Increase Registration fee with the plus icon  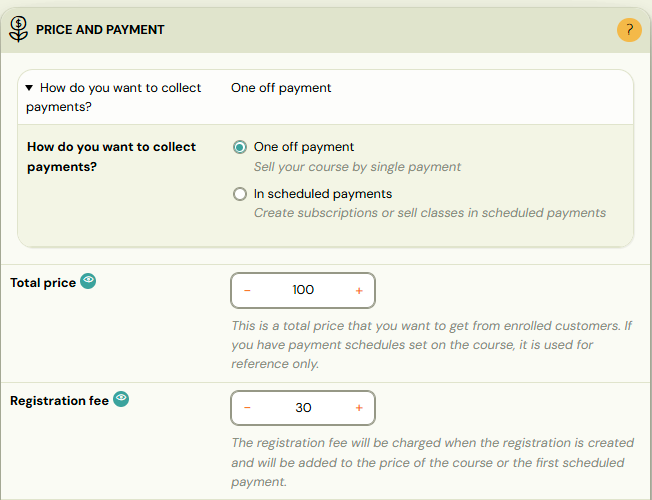pos(359,408)
